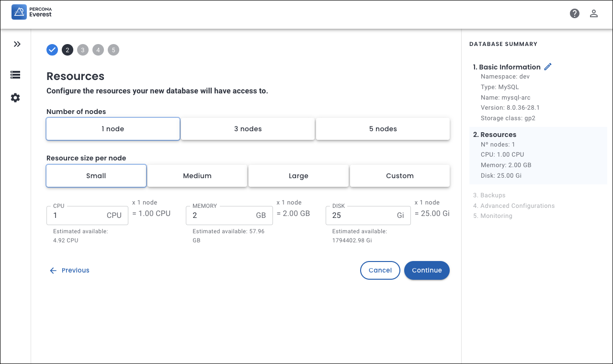
Task: Choose the Medium resource size
Action: 197,176
